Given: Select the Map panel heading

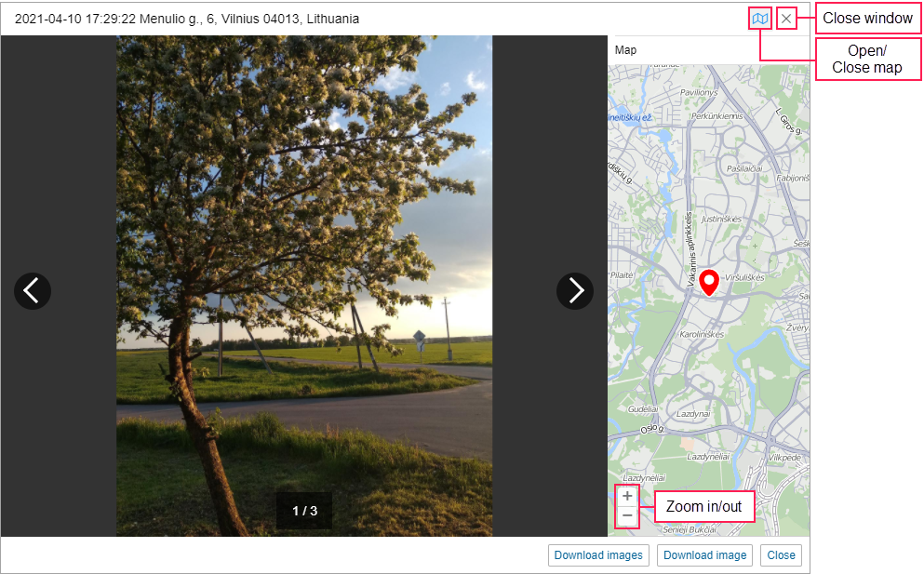Looking at the screenshot, I should coord(625,50).
